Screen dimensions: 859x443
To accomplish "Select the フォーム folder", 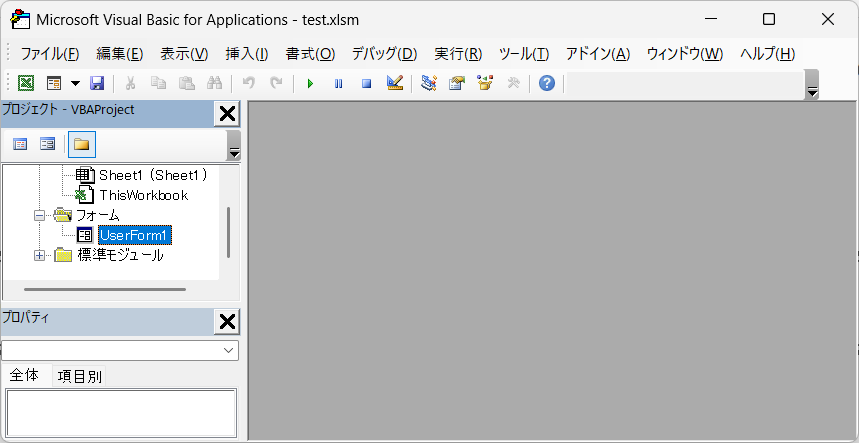I will click(99, 215).
